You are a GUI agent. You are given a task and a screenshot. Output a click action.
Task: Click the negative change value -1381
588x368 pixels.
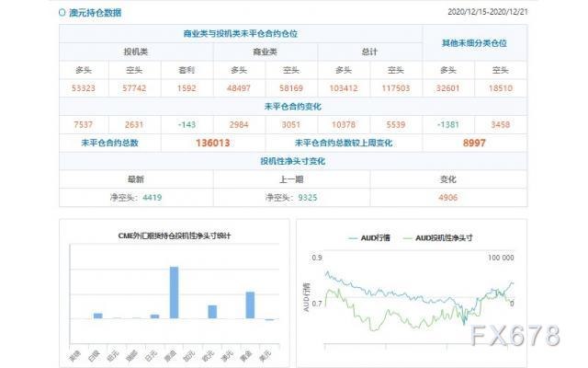tap(448, 125)
